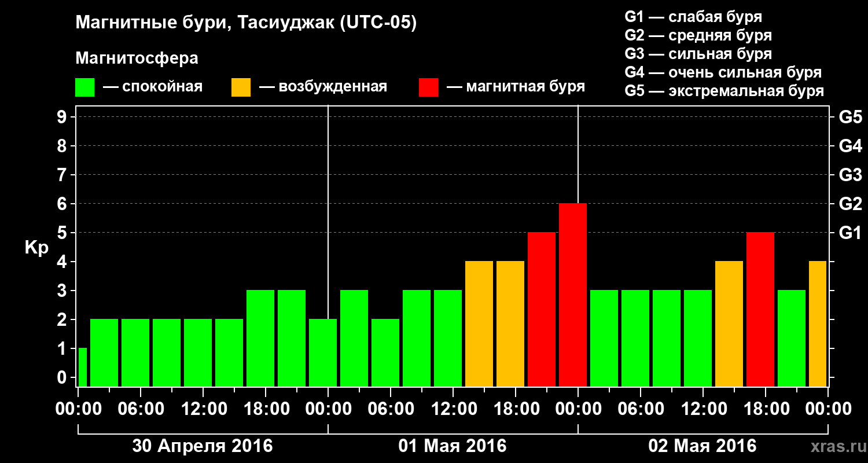Screen dimensions: 868x463
Task: Click the 'G3' label on right axis
Action: [x=850, y=175]
